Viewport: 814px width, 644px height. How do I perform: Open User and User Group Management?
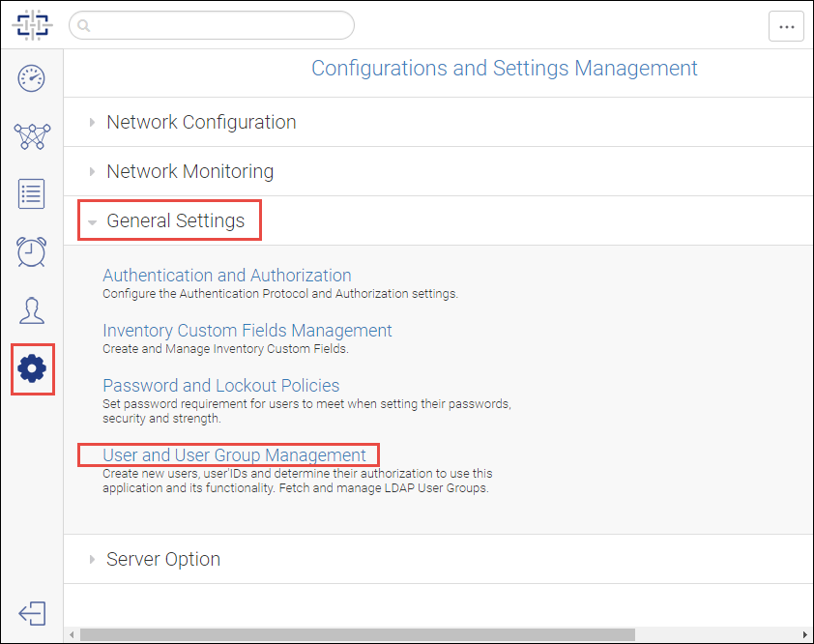(234, 454)
